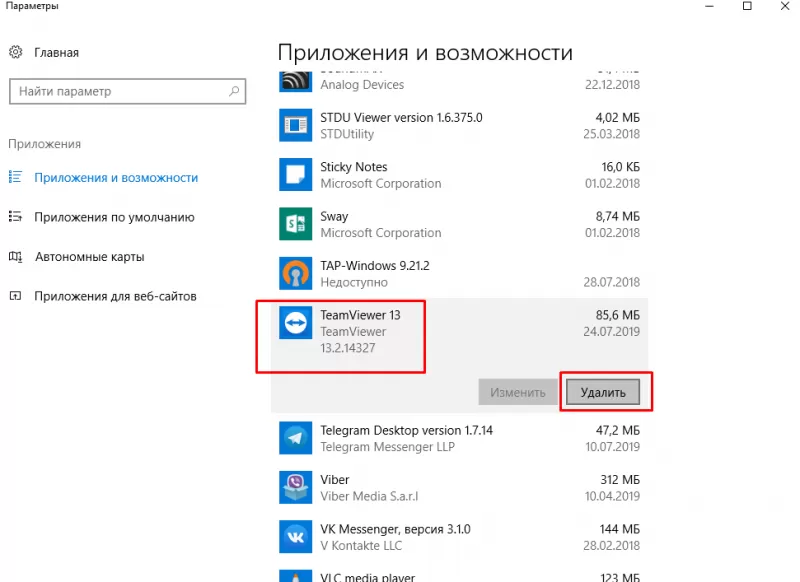The width and height of the screenshot is (800, 582).
Task: Click the Telegram Desktop paper plane icon
Action: tap(295, 437)
